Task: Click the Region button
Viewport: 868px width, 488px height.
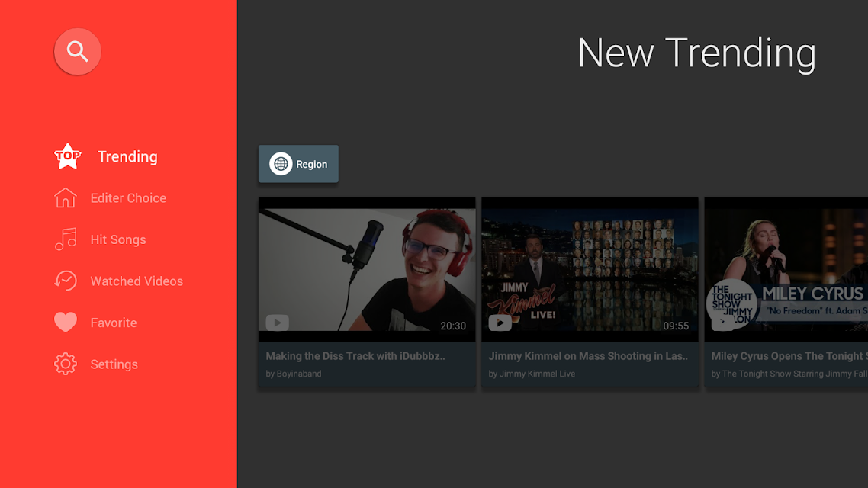Action: (298, 164)
